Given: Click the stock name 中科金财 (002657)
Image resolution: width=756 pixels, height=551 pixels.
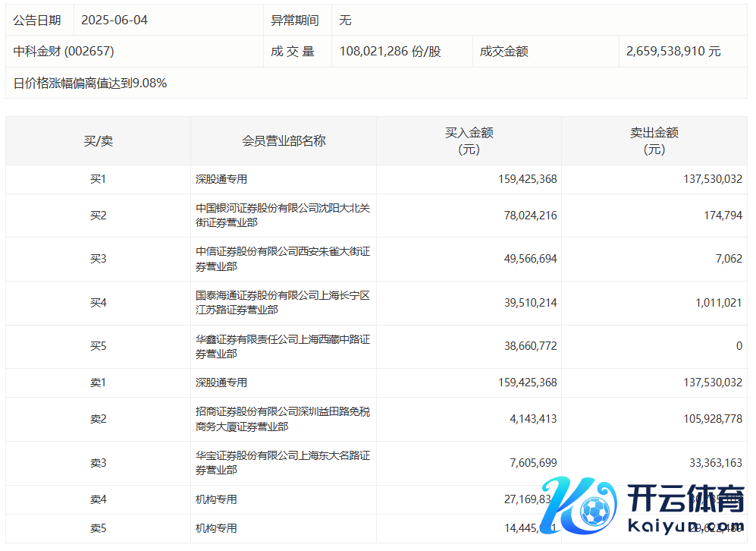Looking at the screenshot, I should pyautogui.click(x=64, y=52).
